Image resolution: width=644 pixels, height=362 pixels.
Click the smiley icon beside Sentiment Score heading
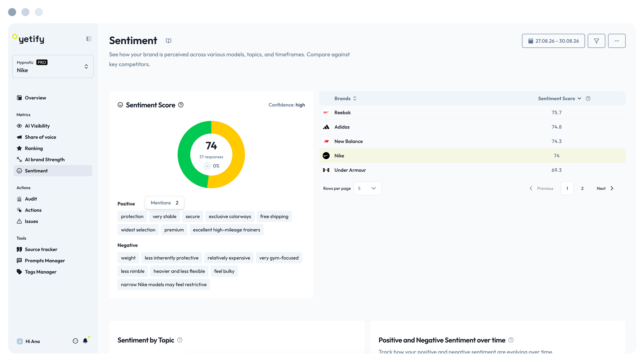click(120, 105)
